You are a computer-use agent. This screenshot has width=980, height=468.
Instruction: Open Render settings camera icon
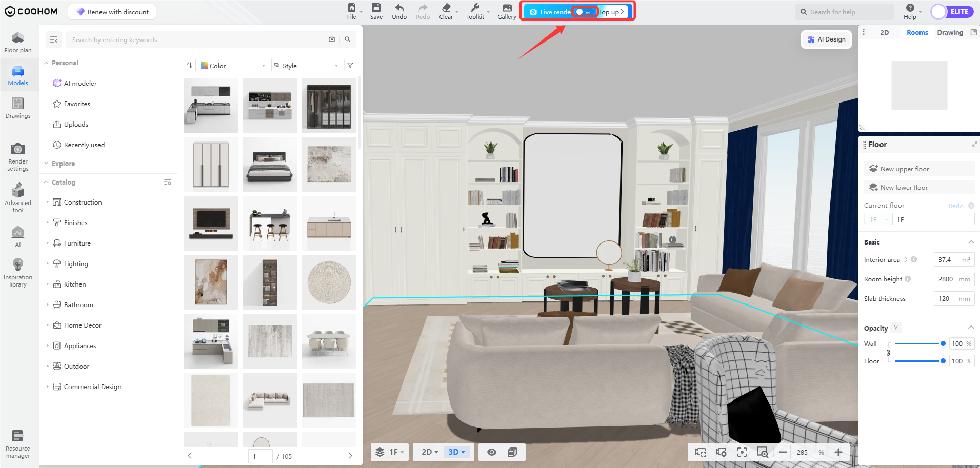(x=18, y=157)
